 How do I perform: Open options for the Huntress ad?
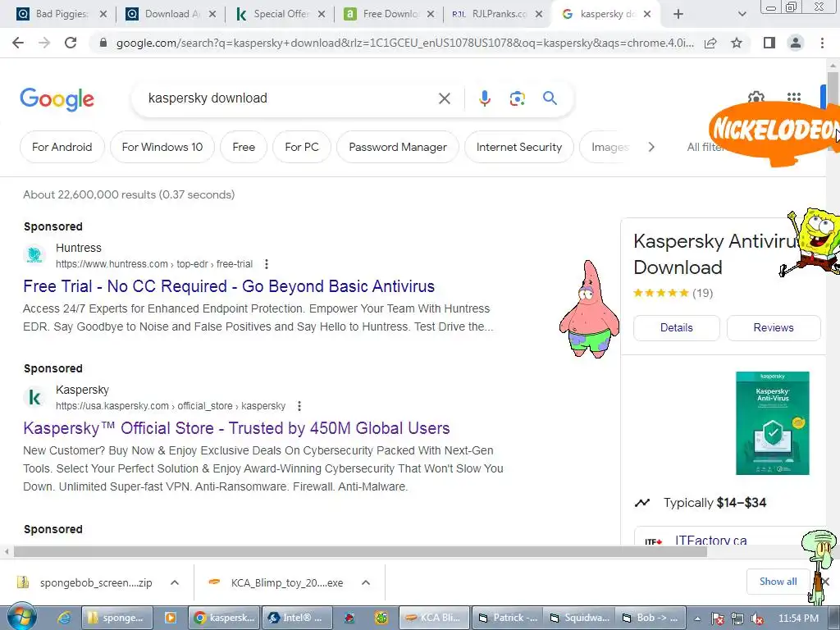coord(267,264)
